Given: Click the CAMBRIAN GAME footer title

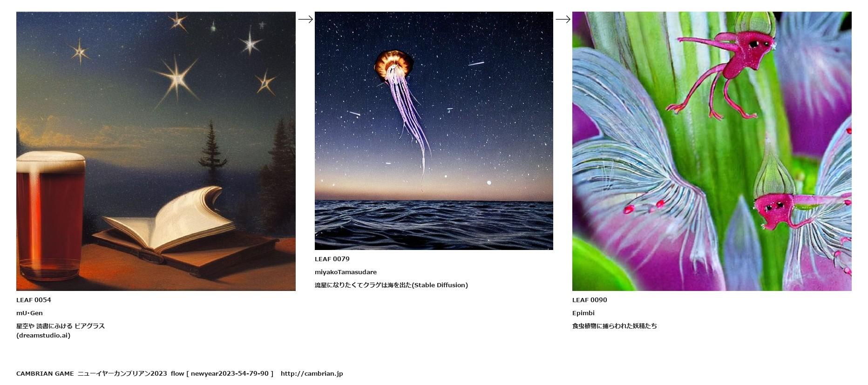Looking at the screenshot, I should tap(45, 373).
